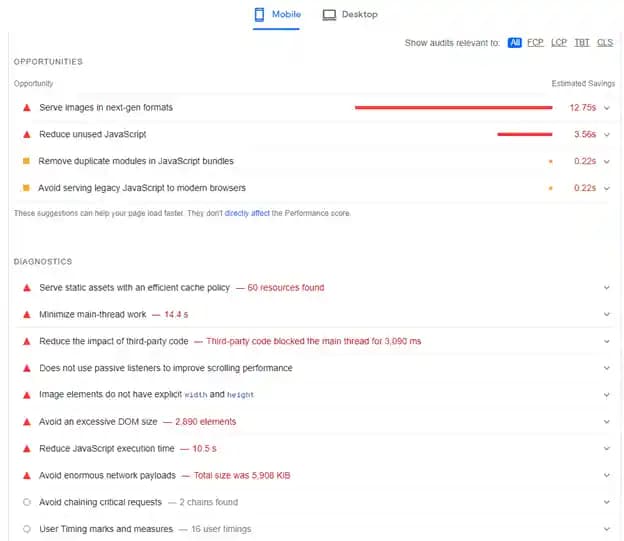Click red triangle beside third-party code audit
Image resolution: width=624 pixels, height=541 pixels.
tap(27, 342)
